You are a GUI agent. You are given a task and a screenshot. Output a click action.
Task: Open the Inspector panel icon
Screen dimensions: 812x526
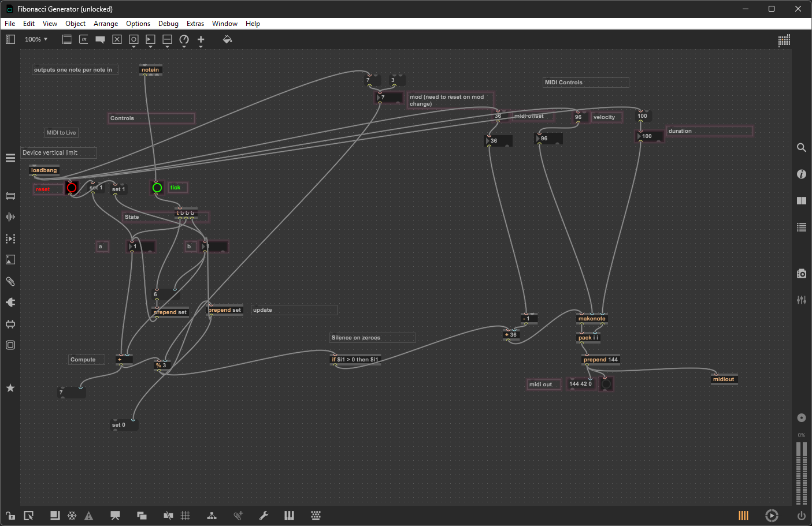click(801, 174)
